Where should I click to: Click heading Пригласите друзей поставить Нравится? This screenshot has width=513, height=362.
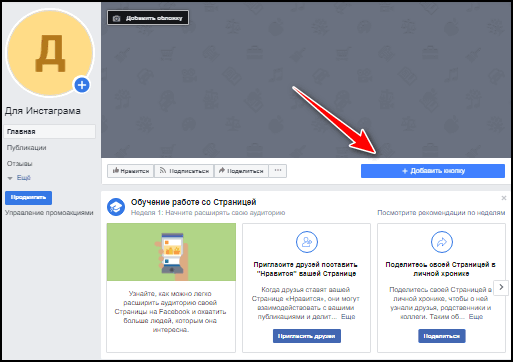(306, 269)
